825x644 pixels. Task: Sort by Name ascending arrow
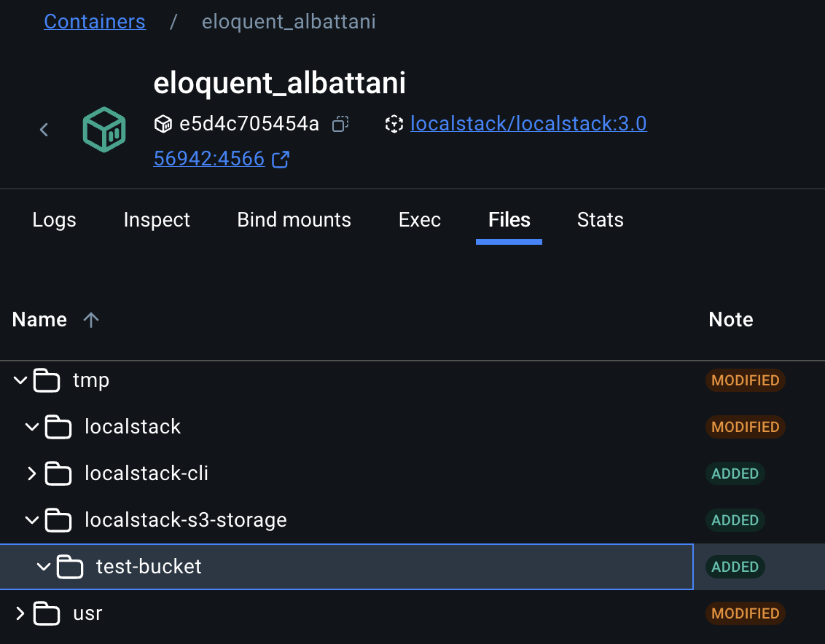91,320
